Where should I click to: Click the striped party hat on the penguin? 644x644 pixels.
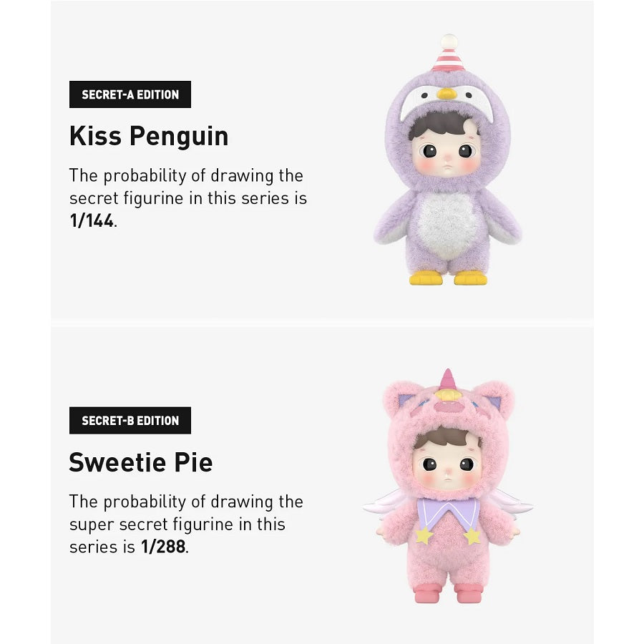(449, 54)
